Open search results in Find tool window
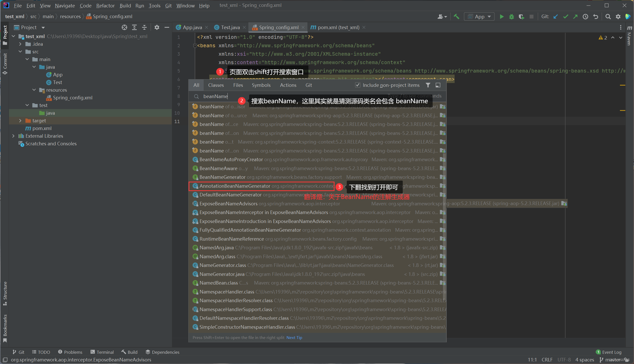The image size is (634, 364). [438, 85]
